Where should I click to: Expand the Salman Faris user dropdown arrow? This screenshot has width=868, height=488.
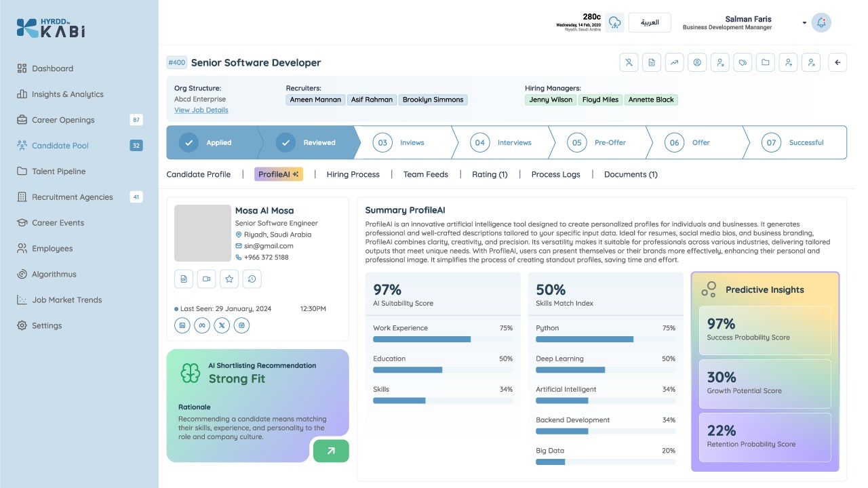pos(804,22)
